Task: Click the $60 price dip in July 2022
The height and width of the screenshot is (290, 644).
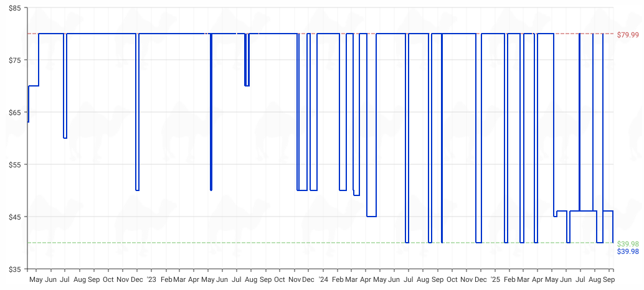Action: [65, 138]
